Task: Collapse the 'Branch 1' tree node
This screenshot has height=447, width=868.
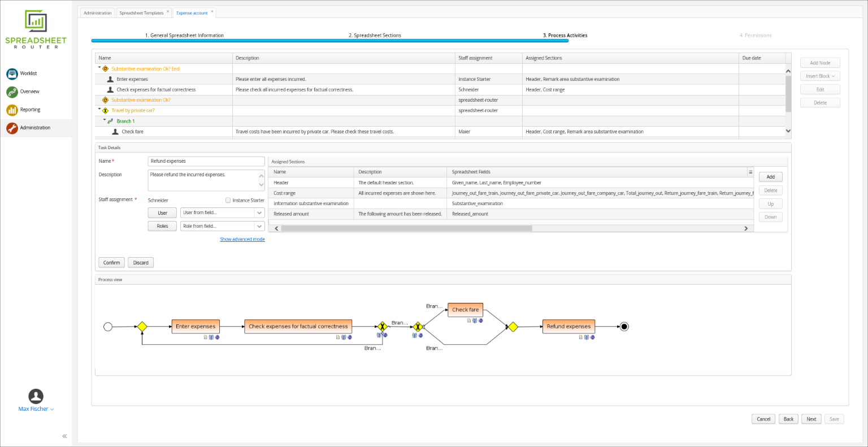Action: click(x=105, y=120)
